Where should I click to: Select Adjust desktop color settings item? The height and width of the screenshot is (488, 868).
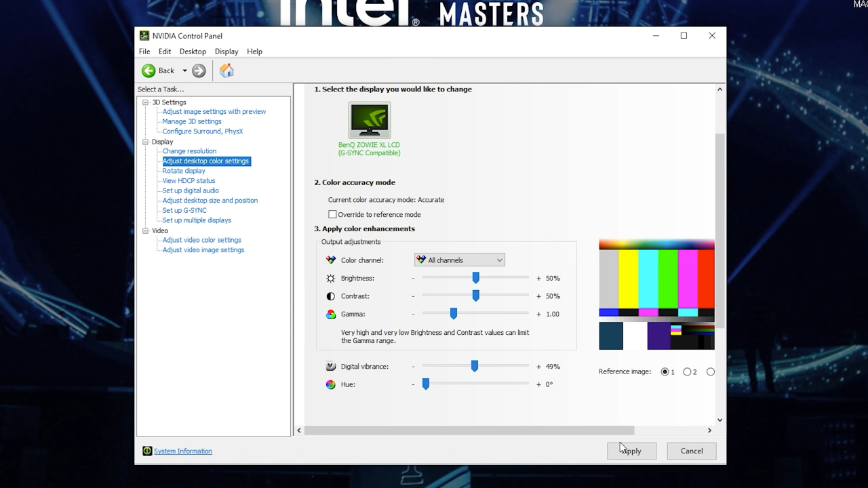(206, 161)
